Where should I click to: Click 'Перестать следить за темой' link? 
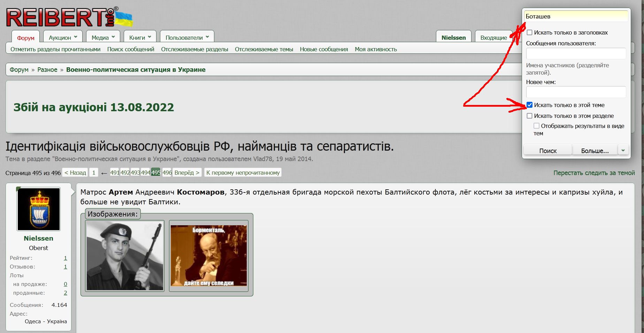coord(594,173)
